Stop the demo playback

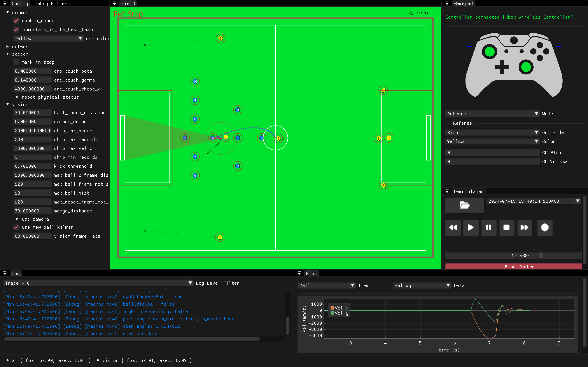pos(506,227)
